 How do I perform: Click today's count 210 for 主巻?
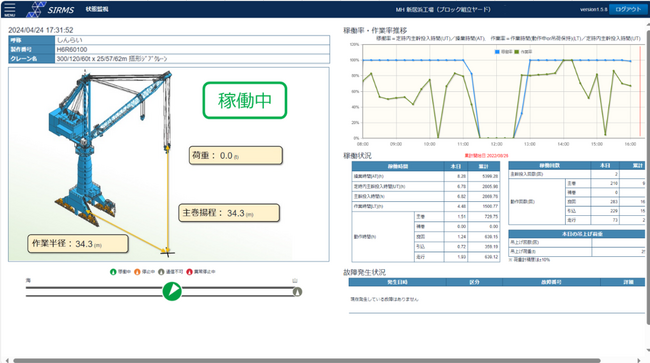[x=614, y=183]
